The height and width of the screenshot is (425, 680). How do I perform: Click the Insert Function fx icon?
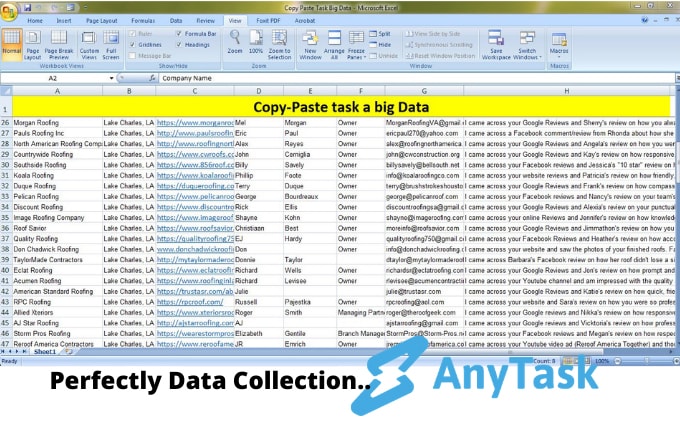point(152,78)
